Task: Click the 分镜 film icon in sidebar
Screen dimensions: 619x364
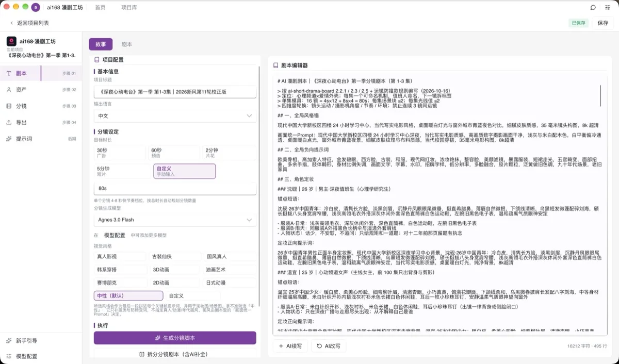Action: click(x=9, y=106)
